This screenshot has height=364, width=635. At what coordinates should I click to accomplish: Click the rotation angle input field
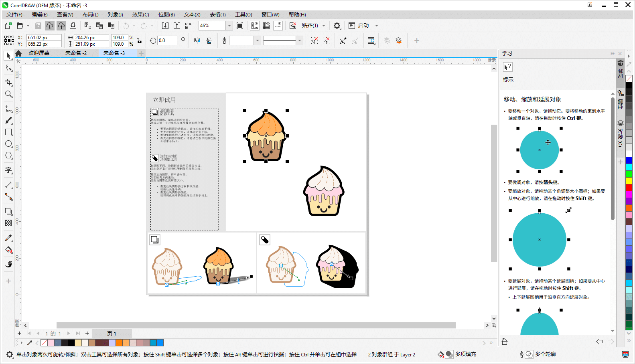point(167,40)
